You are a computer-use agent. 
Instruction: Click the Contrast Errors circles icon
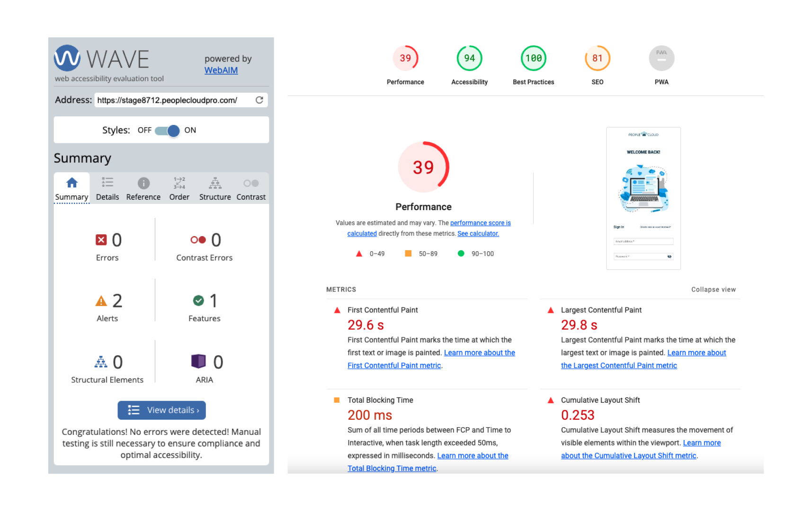[x=198, y=240]
